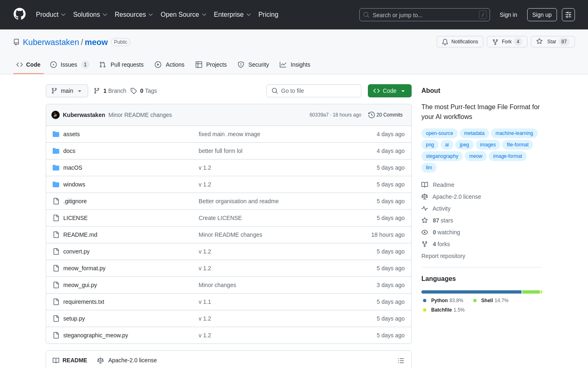Open the windows folder icon
This screenshot has width=588, height=368.
[56, 184]
